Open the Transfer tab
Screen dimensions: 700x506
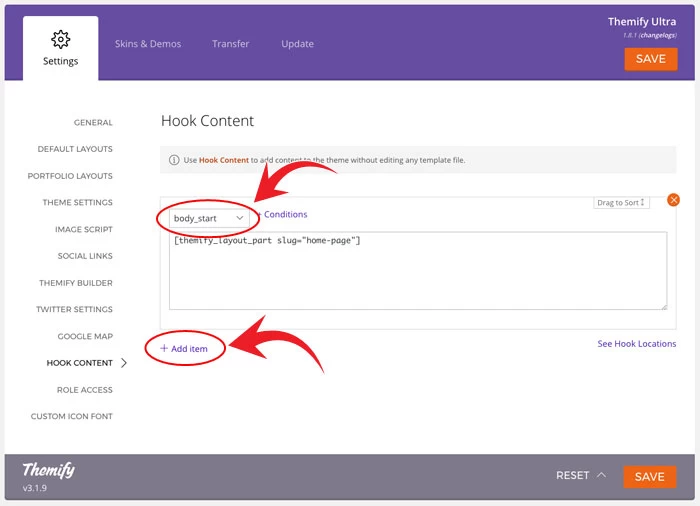[x=230, y=44]
